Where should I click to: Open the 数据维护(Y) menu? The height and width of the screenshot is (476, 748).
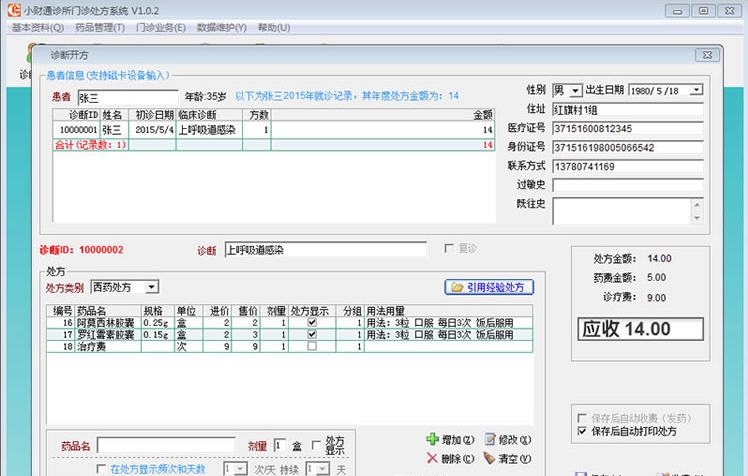(x=222, y=28)
